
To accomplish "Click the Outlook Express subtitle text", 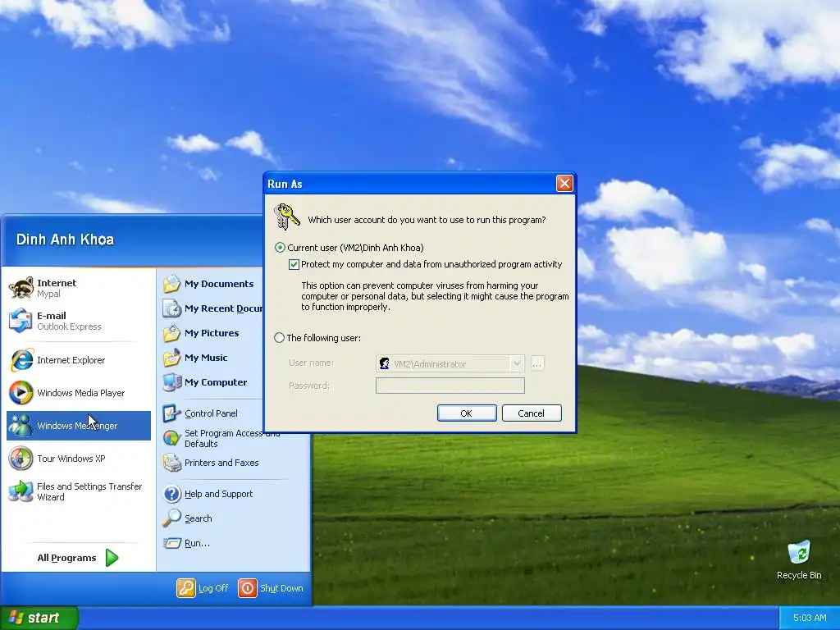I will (69, 326).
